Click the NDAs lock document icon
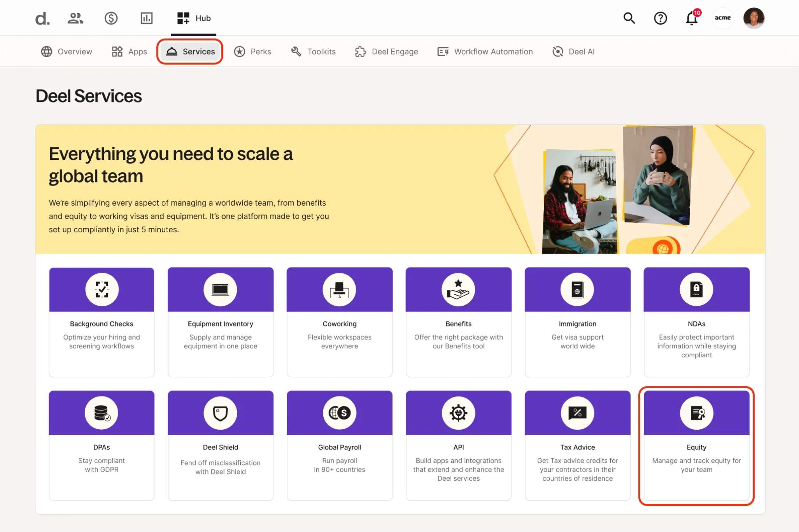Viewport: 799px width, 532px height. (696, 290)
